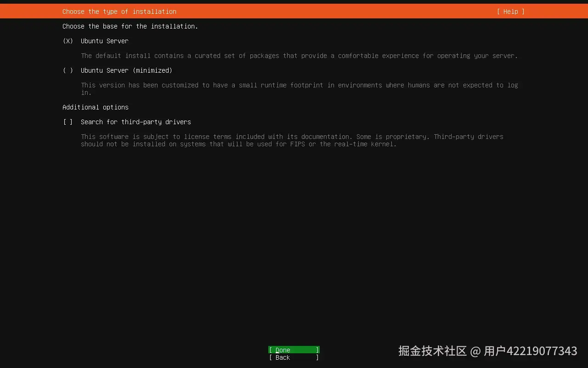Image resolution: width=588 pixels, height=368 pixels.
Task: Click the "Choose the type of installation" title
Action: click(x=119, y=11)
